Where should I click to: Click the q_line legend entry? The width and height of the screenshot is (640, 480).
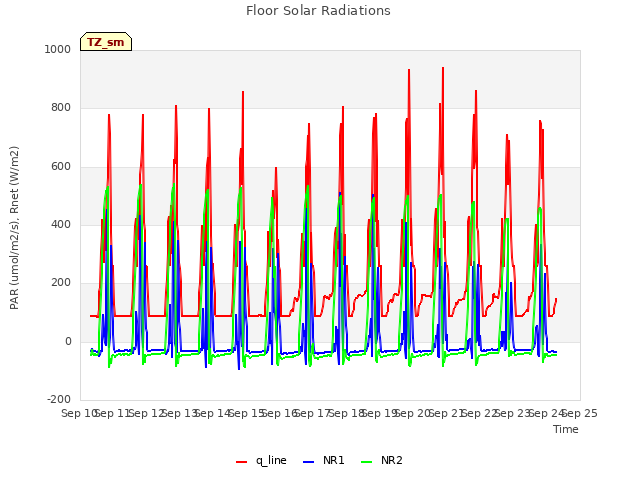[x=261, y=460]
